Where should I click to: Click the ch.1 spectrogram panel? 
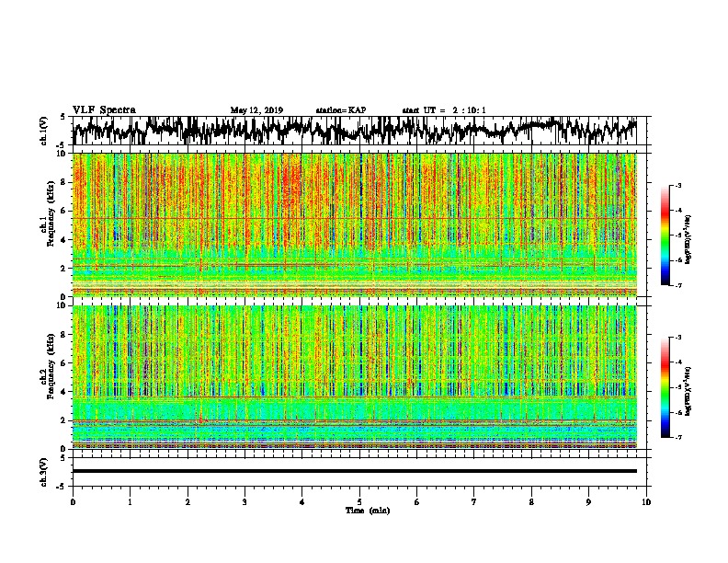[x=355, y=224]
